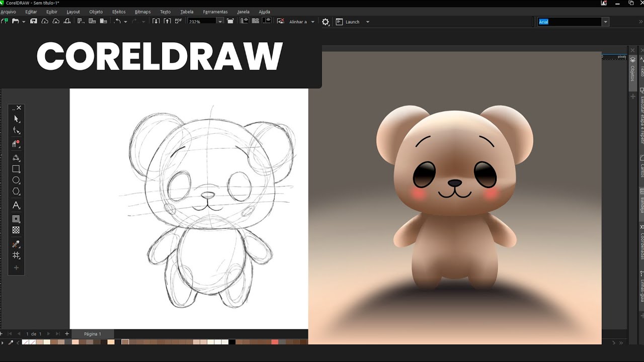Screen dimensions: 644x362
Task: Open the Ferramentas menu
Action: 215,12
